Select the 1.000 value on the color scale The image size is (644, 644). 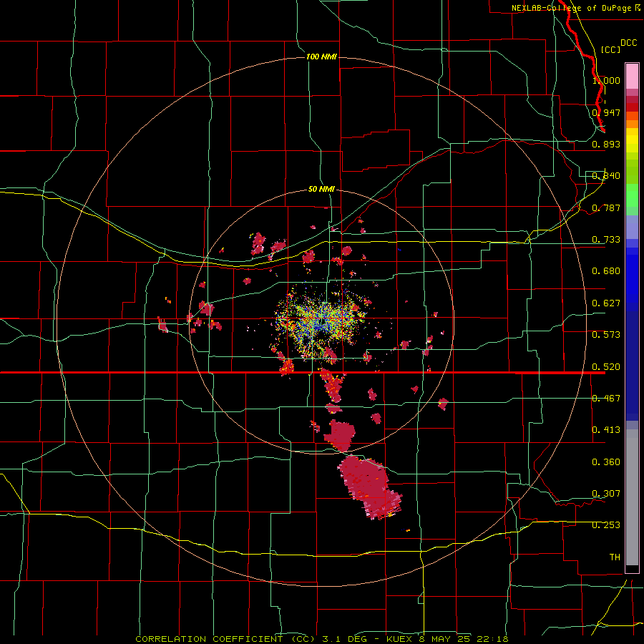pos(606,80)
